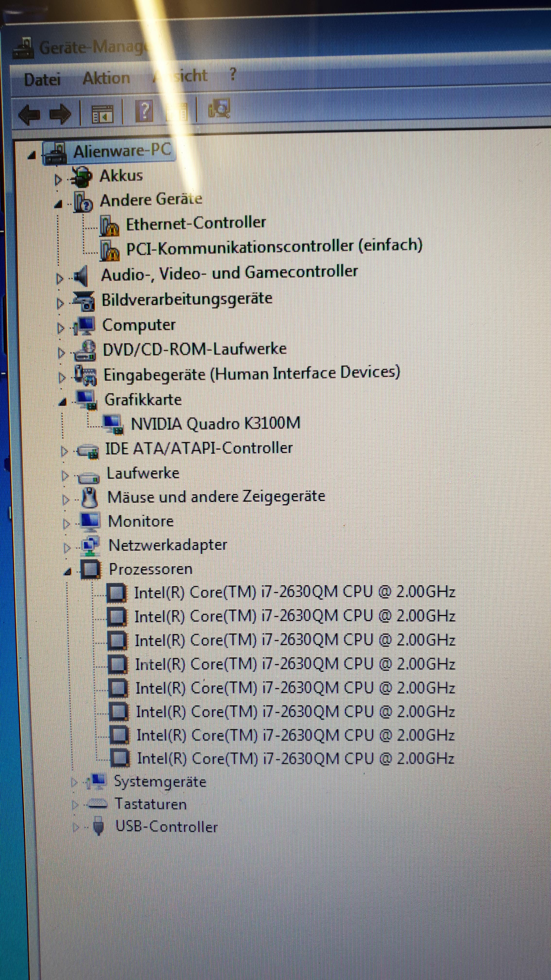
Task: Select the first Intel Core i7-2630QM entry
Action: coord(295,592)
